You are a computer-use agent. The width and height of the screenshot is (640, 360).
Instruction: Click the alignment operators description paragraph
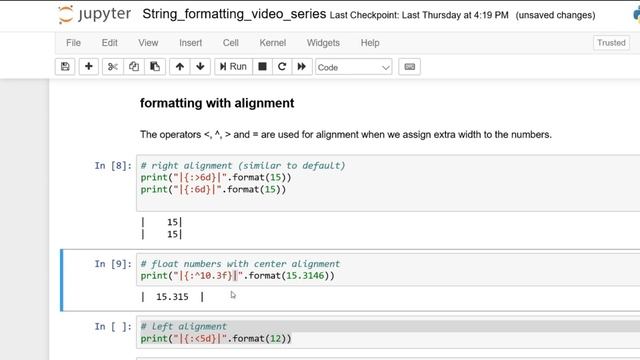point(346,135)
